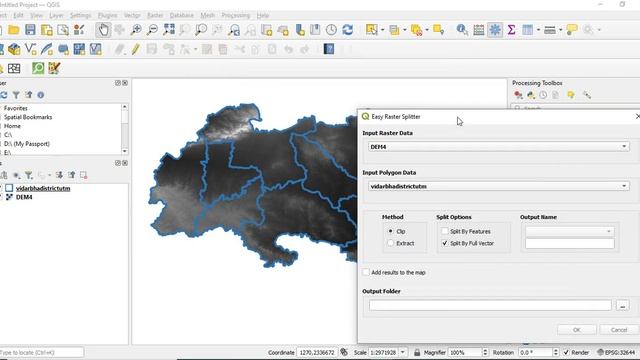Cancel the Easy Raster Splitter dialog
The width and height of the screenshot is (640, 360).
tap(619, 329)
